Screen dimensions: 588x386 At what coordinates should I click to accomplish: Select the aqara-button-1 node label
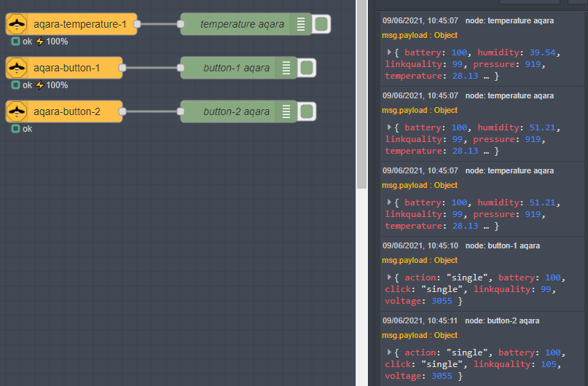pyautogui.click(x=66, y=68)
